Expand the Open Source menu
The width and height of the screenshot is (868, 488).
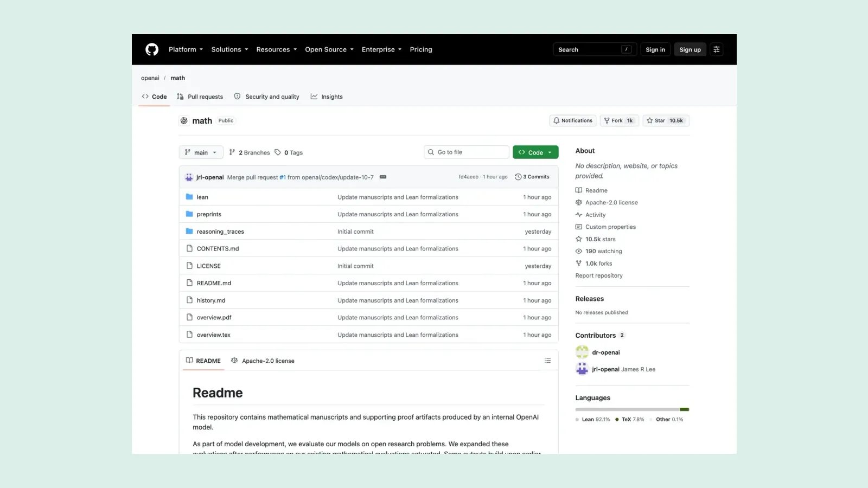click(329, 49)
